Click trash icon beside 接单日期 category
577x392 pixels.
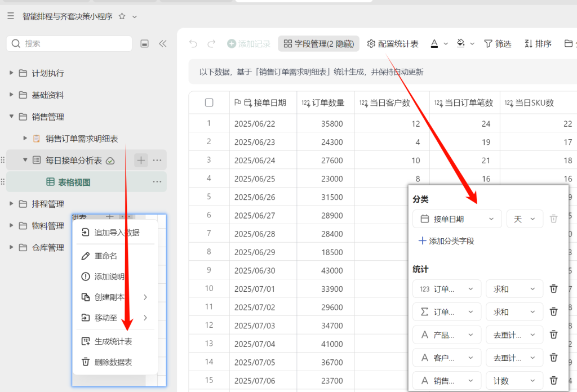point(553,219)
